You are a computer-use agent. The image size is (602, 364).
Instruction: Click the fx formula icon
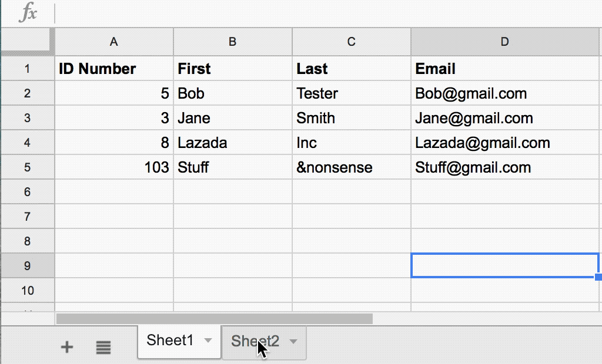click(28, 13)
